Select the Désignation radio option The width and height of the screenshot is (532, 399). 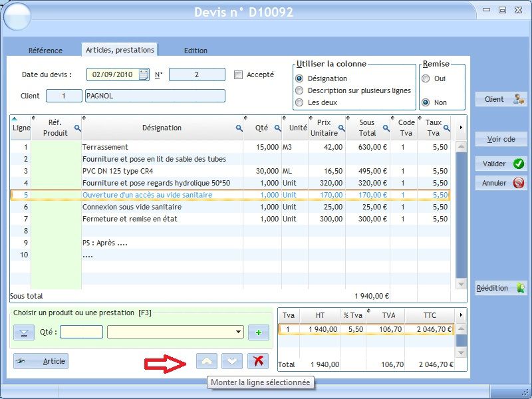click(x=299, y=78)
